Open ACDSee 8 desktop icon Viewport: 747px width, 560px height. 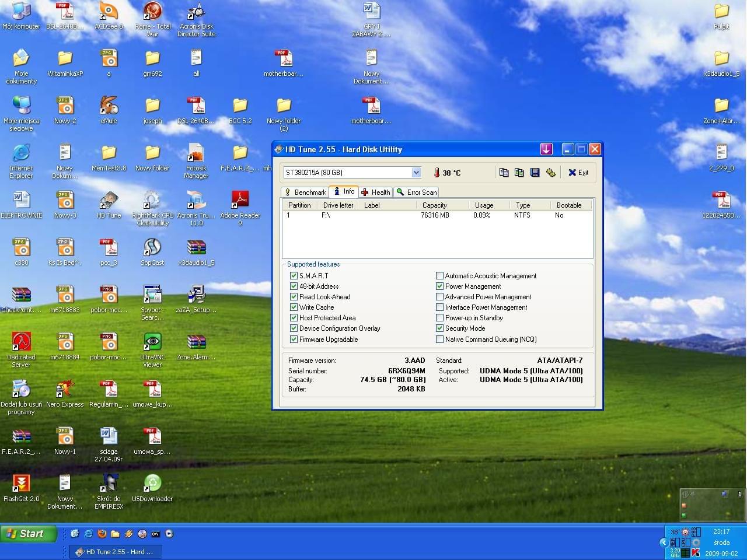109,16
